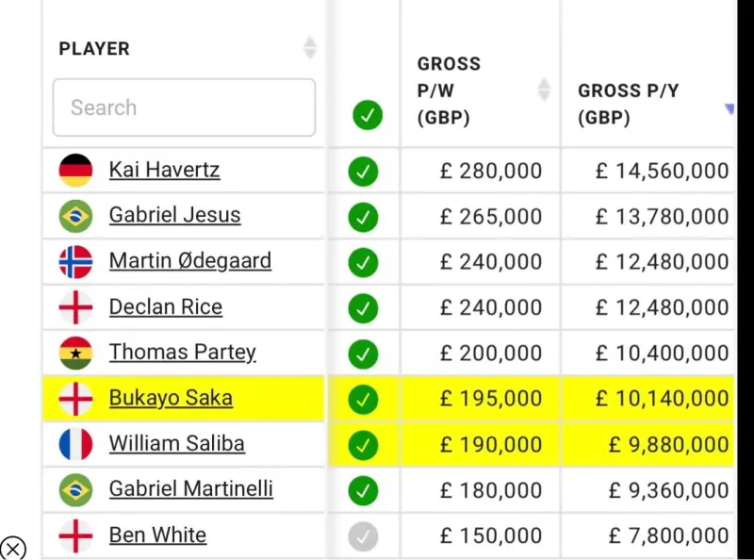Click the German flag beside Kai Havertz
This screenshot has width=754, height=560.
(x=75, y=171)
